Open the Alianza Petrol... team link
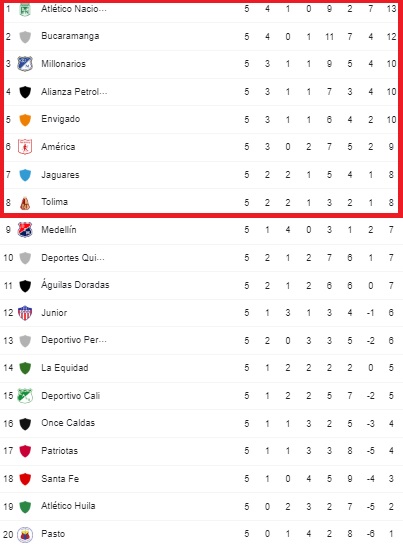This screenshot has height=549, width=403. point(74,92)
